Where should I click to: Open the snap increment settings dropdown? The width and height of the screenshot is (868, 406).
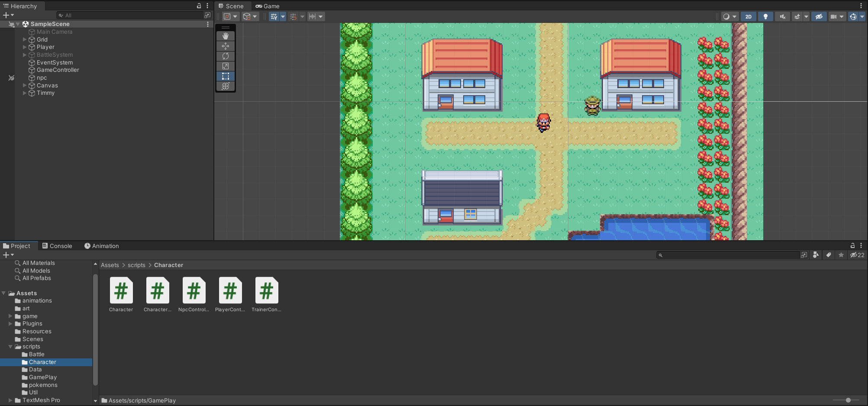pos(316,16)
